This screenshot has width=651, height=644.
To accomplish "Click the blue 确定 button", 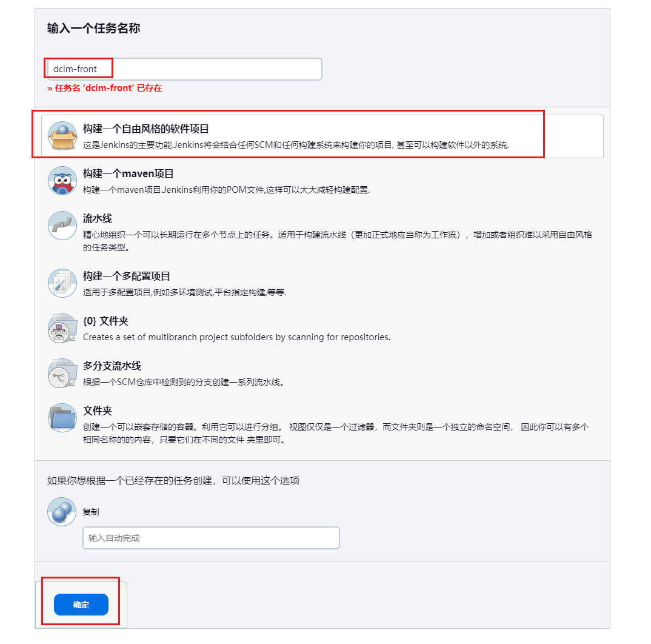I will click(x=81, y=605).
